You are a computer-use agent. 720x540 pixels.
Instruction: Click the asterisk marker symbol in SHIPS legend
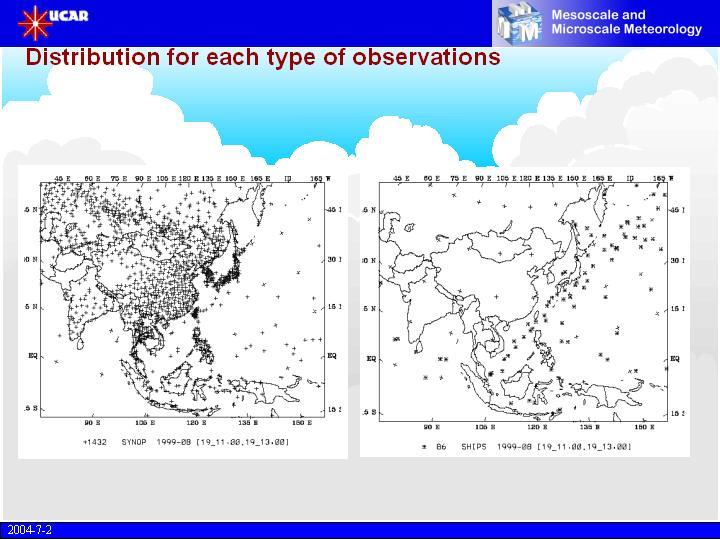425,446
